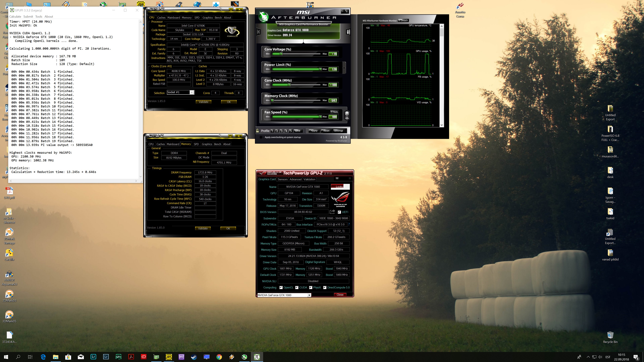Open Afterburner Settings button

[338, 131]
